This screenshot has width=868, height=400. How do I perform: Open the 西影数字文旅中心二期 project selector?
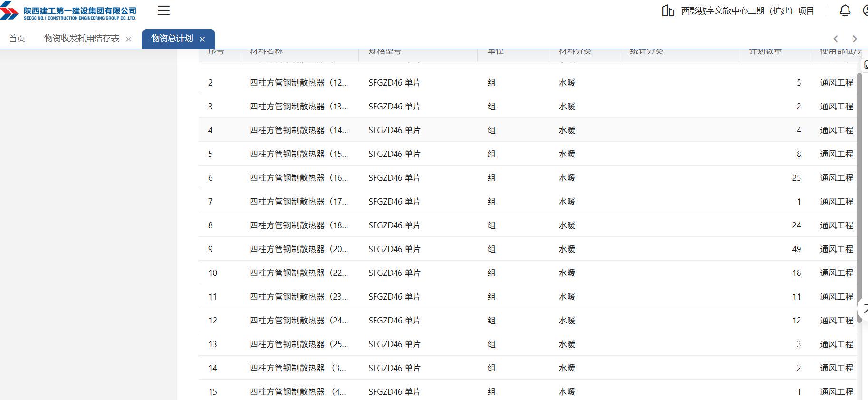coord(747,10)
